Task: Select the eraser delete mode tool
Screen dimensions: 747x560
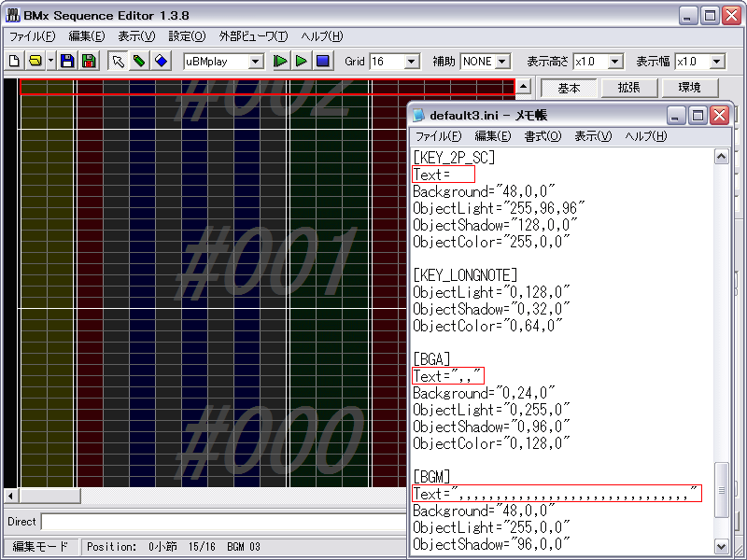Action: point(161,62)
